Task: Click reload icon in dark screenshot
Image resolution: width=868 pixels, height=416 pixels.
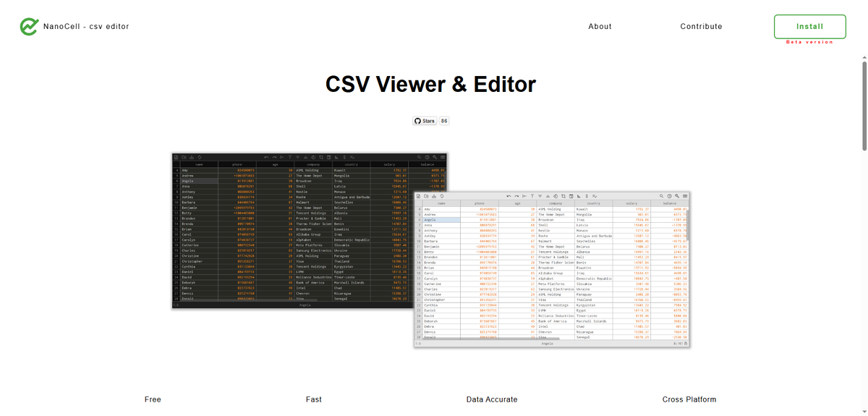Action: click(200, 157)
